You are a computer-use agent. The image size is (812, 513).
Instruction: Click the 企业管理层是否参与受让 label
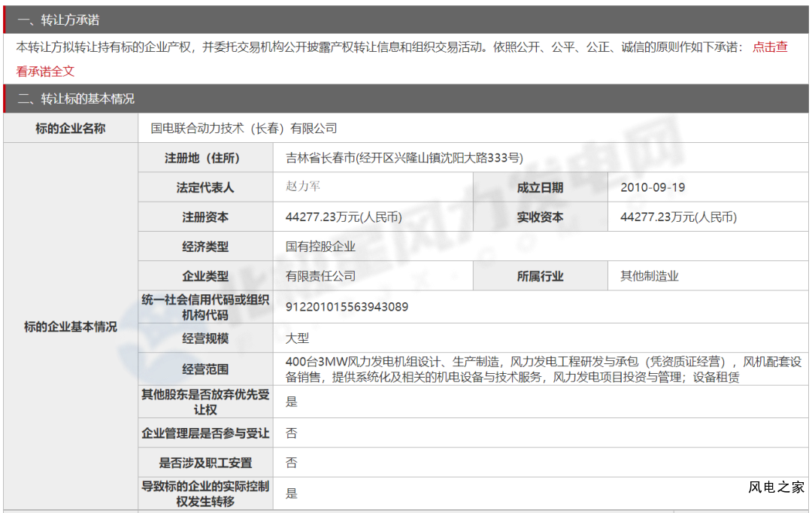205,433
